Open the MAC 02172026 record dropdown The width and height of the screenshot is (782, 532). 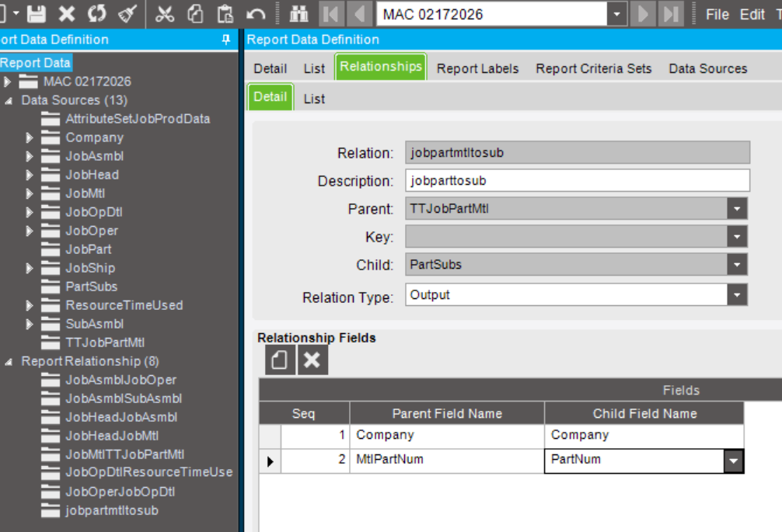tap(617, 14)
